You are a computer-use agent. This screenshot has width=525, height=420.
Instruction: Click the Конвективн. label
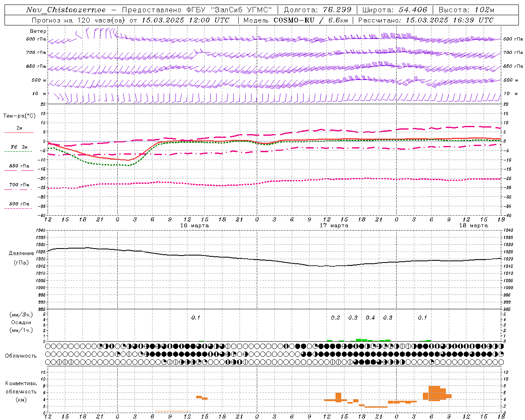(21, 383)
